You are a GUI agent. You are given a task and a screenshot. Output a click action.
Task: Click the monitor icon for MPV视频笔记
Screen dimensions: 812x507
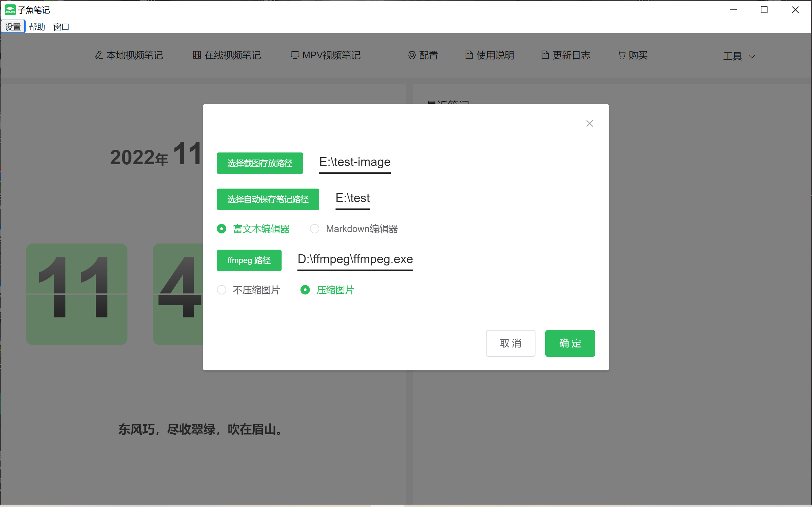[295, 55]
